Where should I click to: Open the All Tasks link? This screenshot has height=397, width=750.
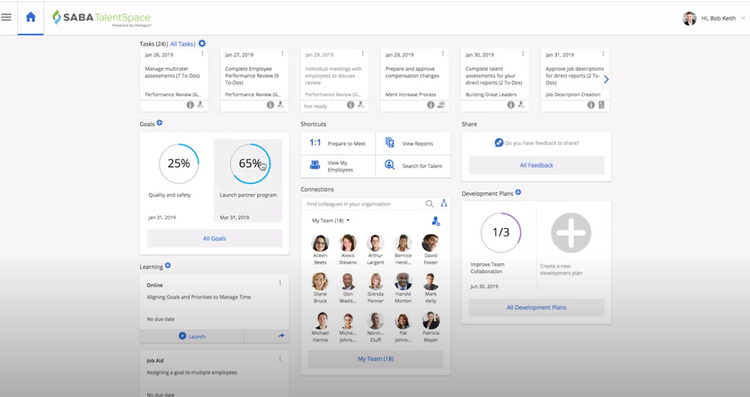[182, 44]
